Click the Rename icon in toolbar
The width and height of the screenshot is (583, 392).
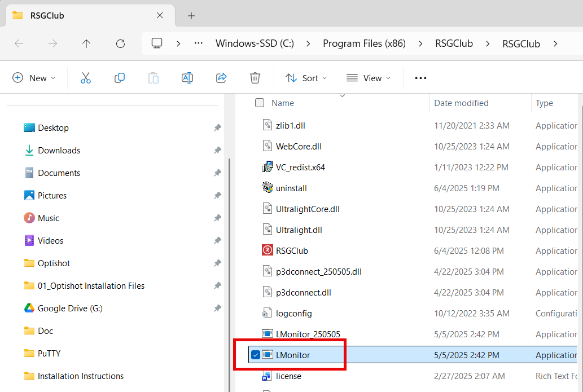(187, 78)
